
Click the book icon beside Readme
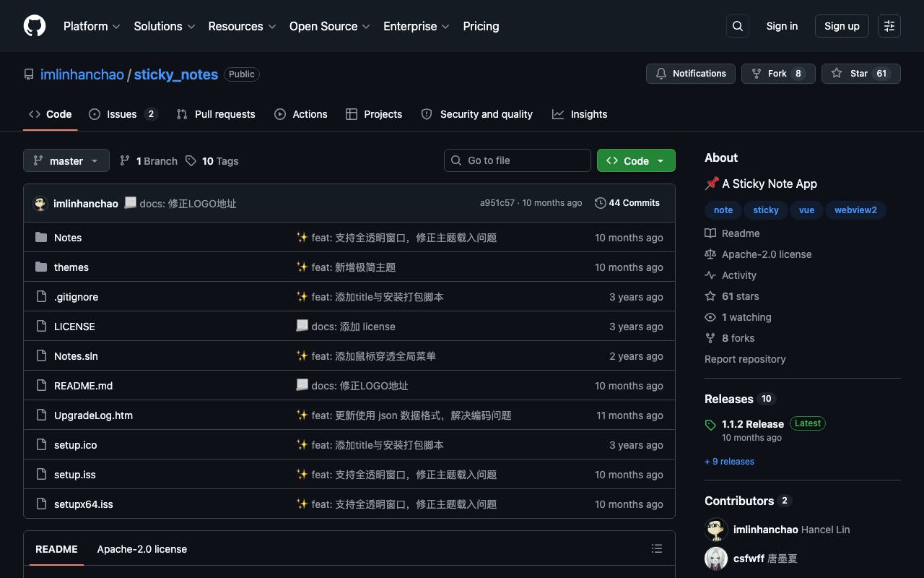coord(710,233)
